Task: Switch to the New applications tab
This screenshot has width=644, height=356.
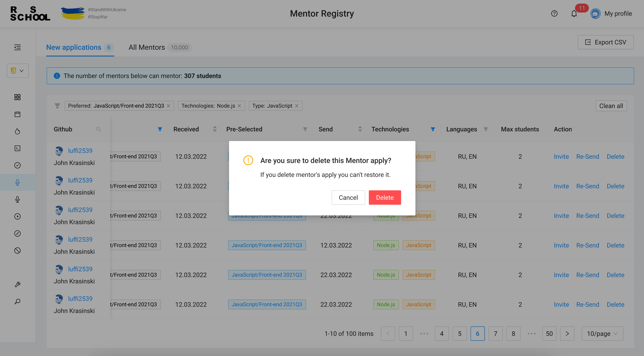Action: [80, 47]
